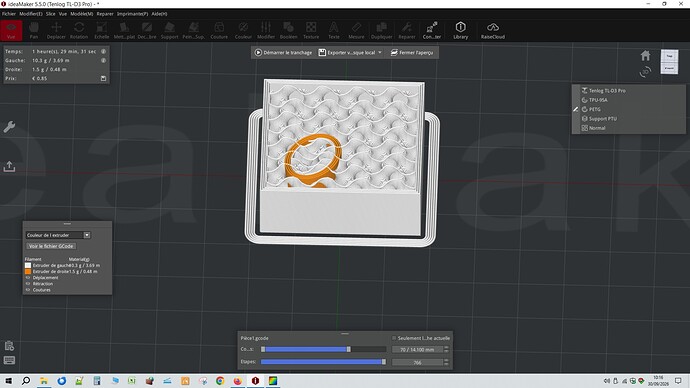
Task: Select the Mesure tool
Action: [356, 30]
